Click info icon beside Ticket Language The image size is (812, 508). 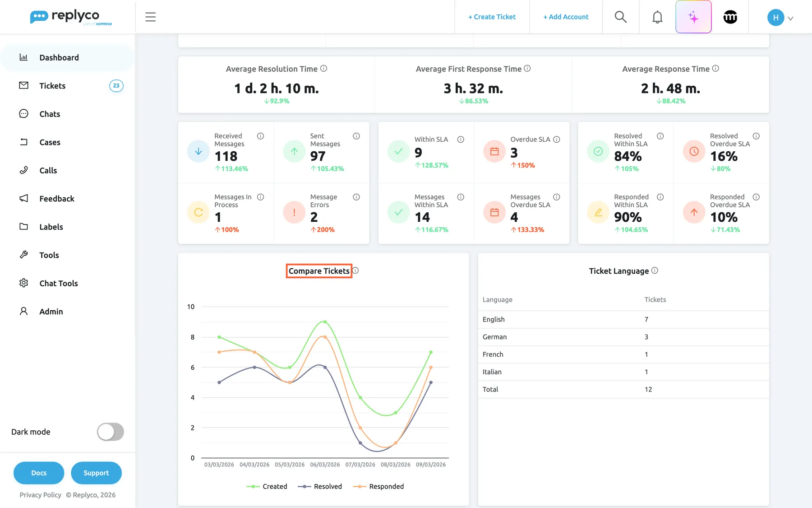pyautogui.click(x=655, y=270)
